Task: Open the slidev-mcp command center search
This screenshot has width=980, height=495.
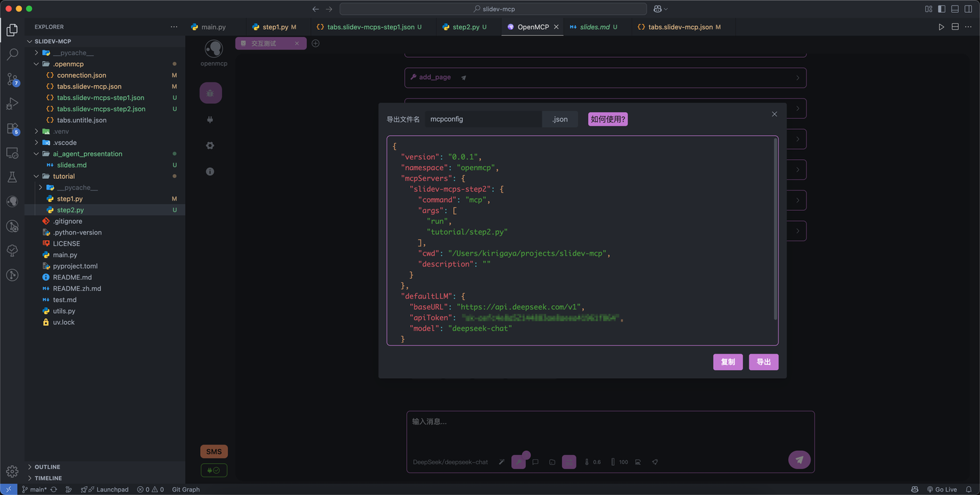Action: (x=493, y=9)
